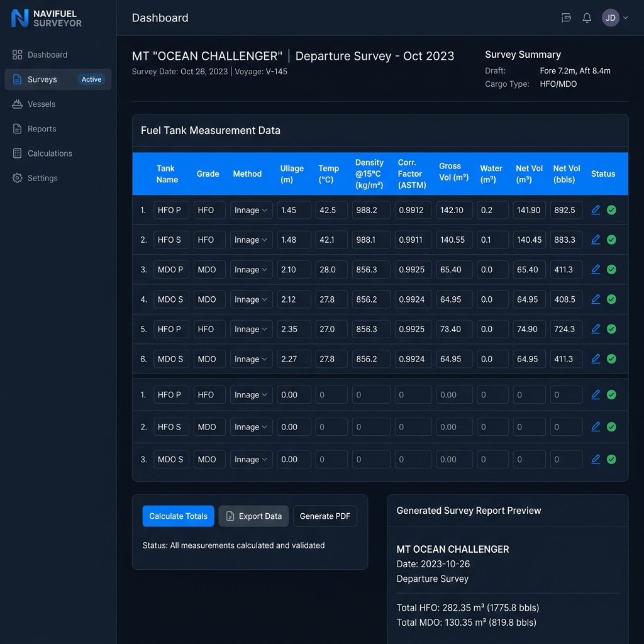Screen dimensions: 644x644
Task: Click the 65.40 gross volume field
Action: pyautogui.click(x=454, y=269)
